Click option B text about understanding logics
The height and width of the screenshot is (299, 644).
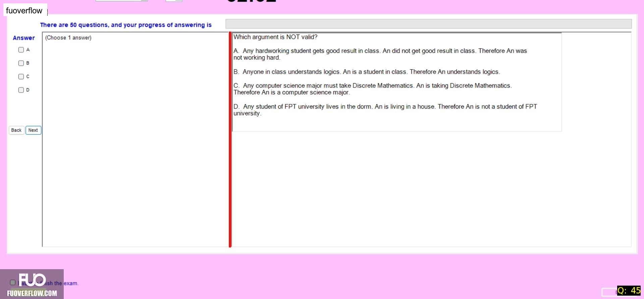(x=367, y=72)
